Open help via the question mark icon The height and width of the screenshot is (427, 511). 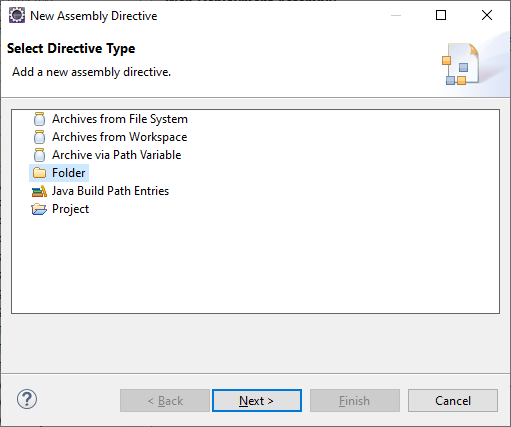pyautogui.click(x=27, y=399)
